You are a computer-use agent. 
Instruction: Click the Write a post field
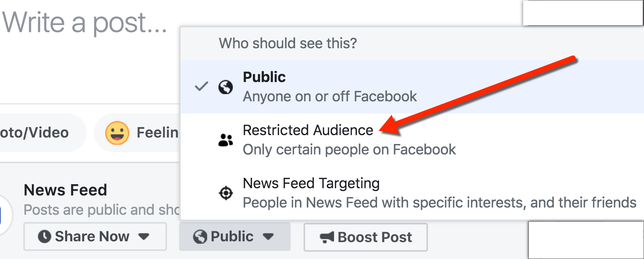point(84,23)
